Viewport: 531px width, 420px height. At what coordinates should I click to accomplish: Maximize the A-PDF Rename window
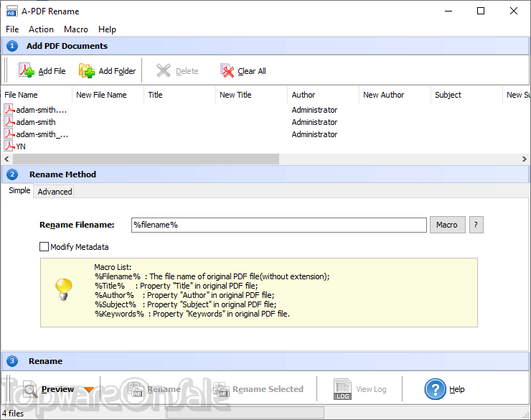tap(481, 11)
